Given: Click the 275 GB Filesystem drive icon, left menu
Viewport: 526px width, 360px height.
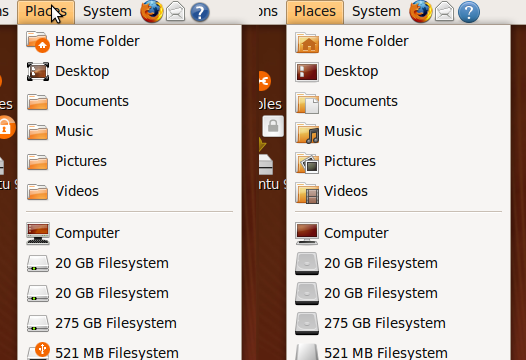Looking at the screenshot, I should [38, 323].
